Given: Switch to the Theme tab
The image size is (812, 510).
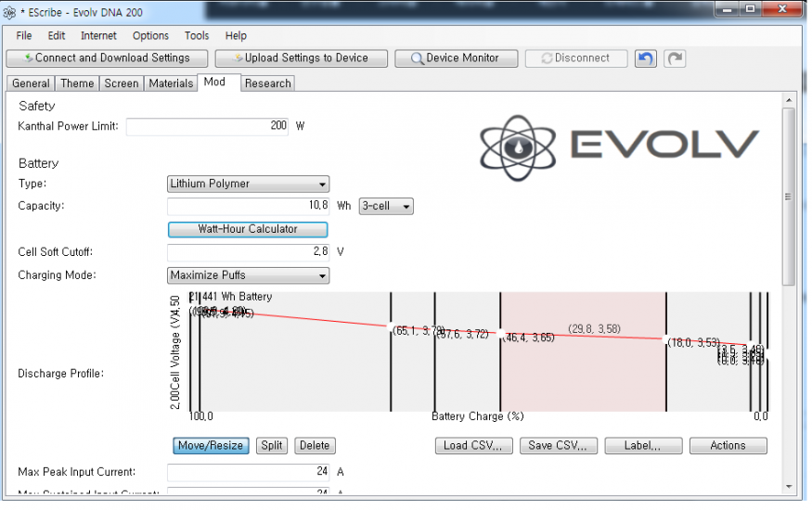Looking at the screenshot, I should 77,83.
